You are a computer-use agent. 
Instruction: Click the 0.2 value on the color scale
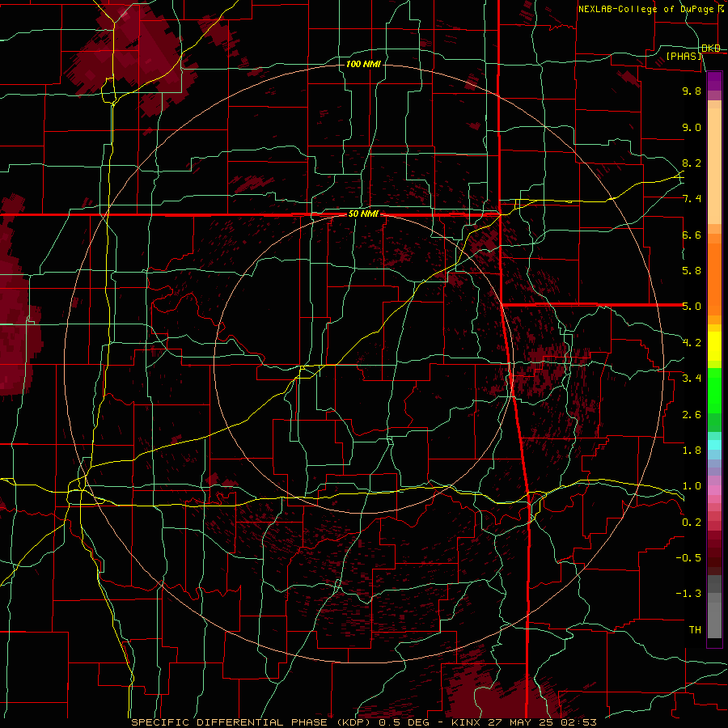click(692, 523)
